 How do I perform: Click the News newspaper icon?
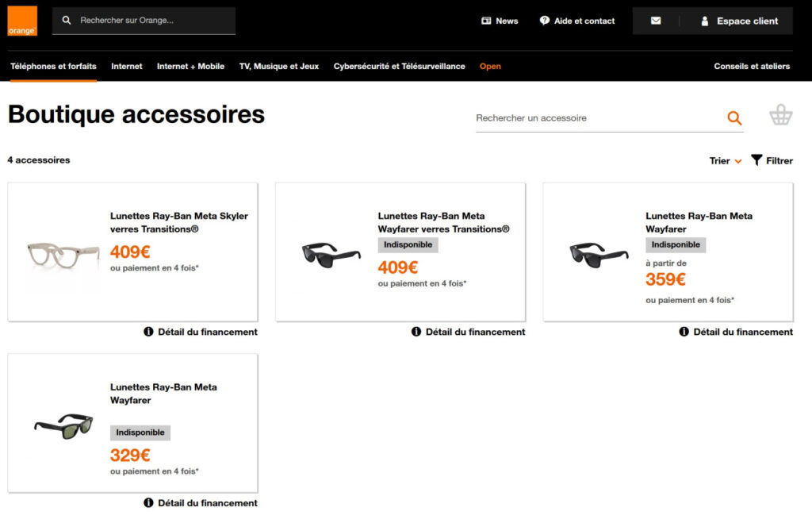(x=486, y=21)
